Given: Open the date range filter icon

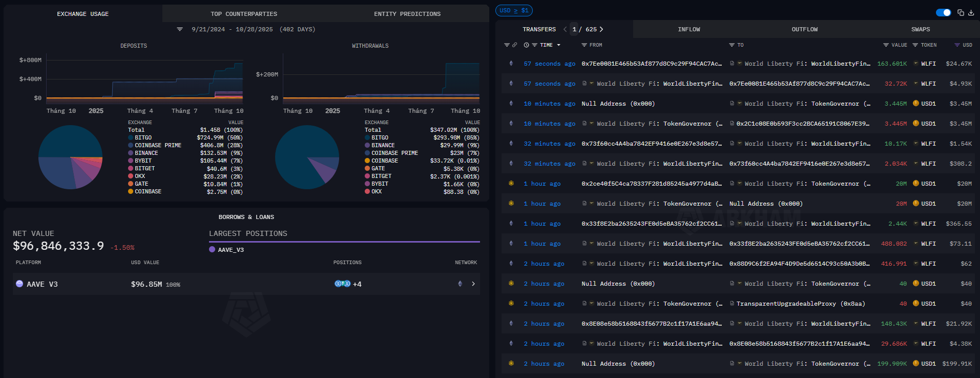Looking at the screenshot, I should [180, 29].
